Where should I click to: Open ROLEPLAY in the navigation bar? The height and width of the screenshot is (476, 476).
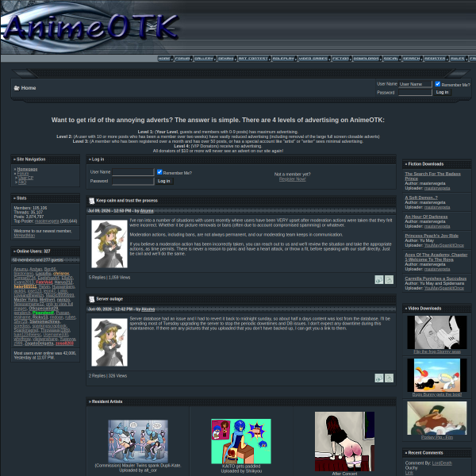(x=284, y=59)
